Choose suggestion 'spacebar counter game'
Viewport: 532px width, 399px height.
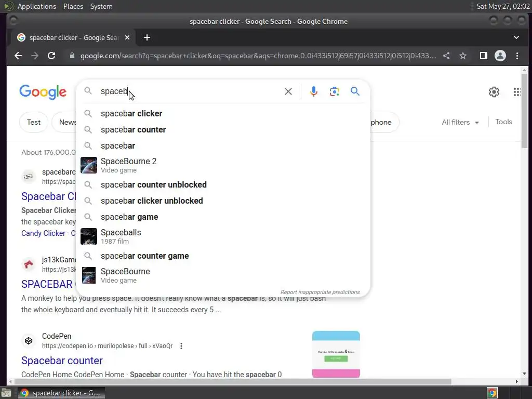223,256
